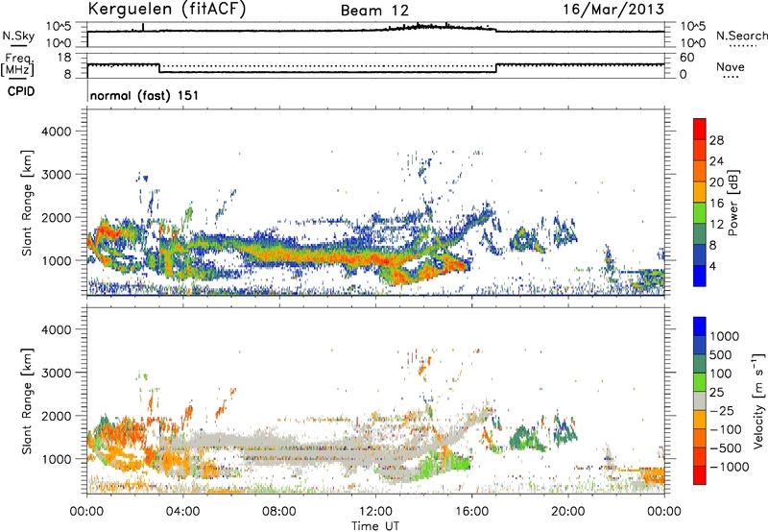Click the velocity panel 'Slant Range [km]' label
This screenshot has height=532, width=768.
pyautogui.click(x=27, y=400)
